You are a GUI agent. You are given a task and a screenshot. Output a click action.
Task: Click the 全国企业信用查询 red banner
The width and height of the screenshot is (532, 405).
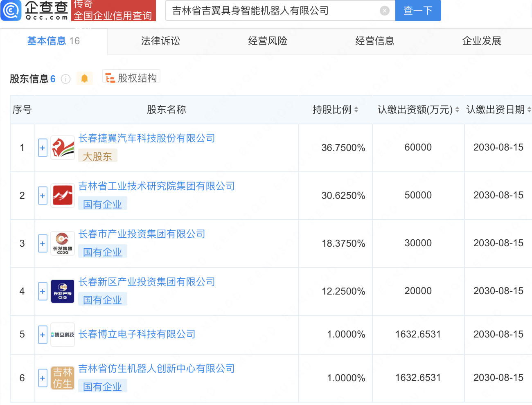tap(113, 11)
